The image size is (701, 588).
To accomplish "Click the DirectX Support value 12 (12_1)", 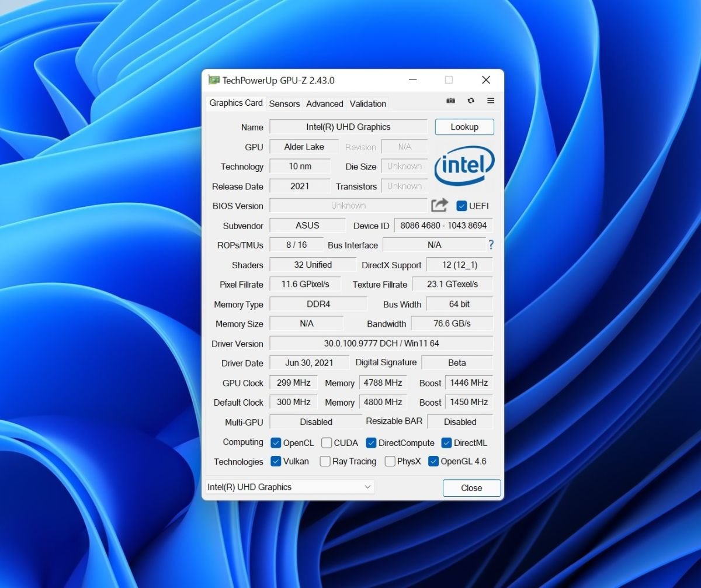I will (x=459, y=265).
